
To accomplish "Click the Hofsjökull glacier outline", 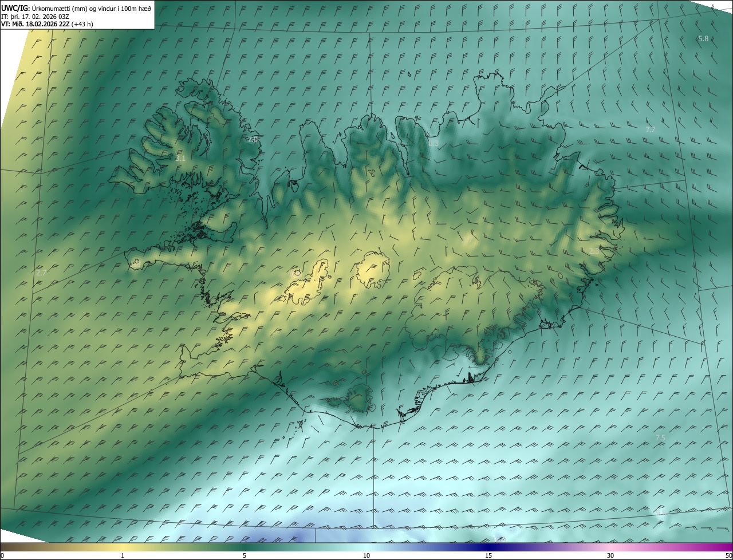I will point(373,269).
